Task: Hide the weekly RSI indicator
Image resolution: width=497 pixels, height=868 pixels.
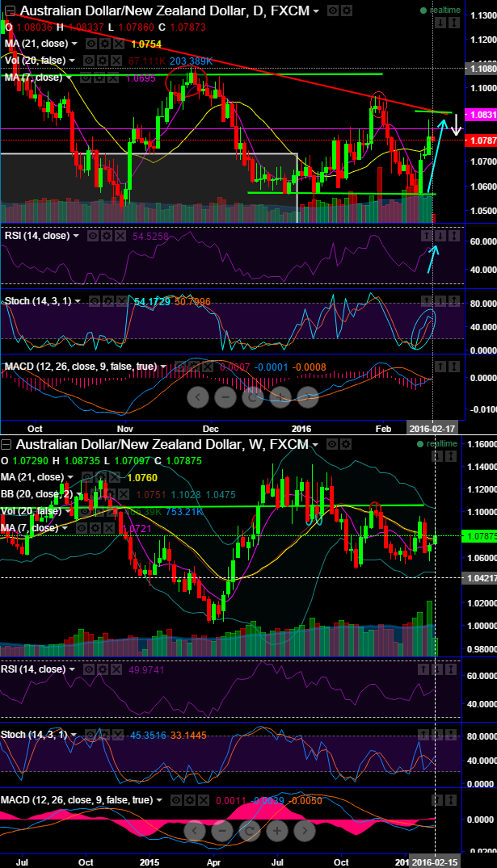Action: (x=89, y=669)
